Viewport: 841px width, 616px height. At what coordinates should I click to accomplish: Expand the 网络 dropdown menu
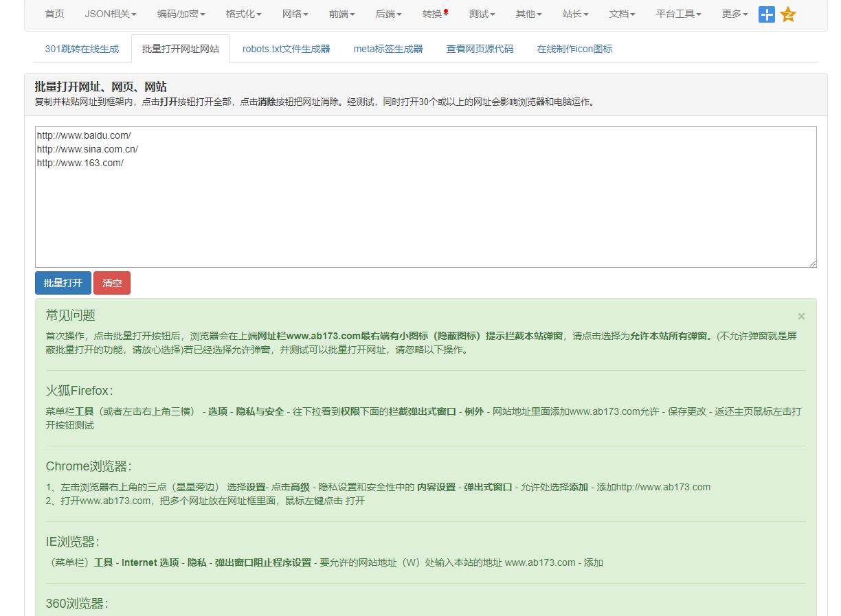pyautogui.click(x=295, y=14)
